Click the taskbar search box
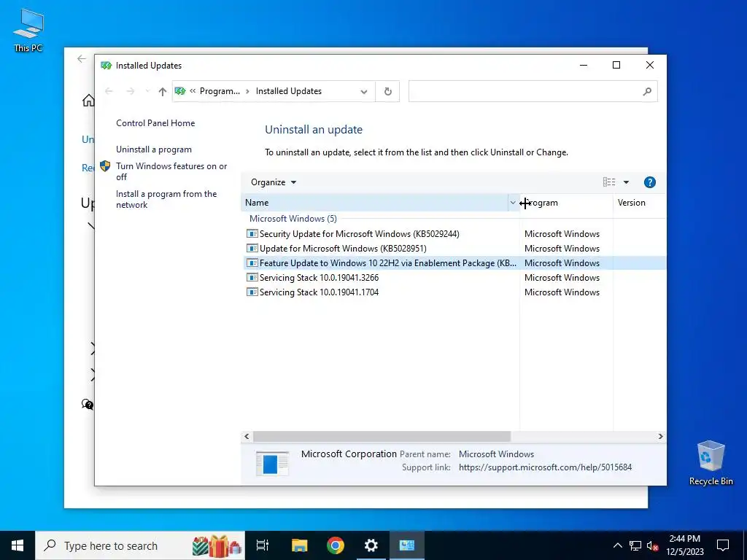Screen dimensions: 747x560 coord(140,545)
